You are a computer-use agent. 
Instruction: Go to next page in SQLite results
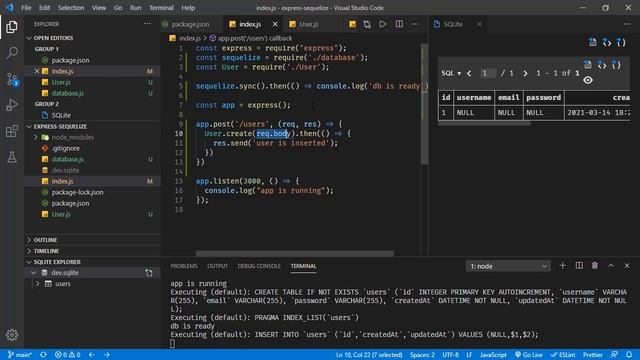525,73
